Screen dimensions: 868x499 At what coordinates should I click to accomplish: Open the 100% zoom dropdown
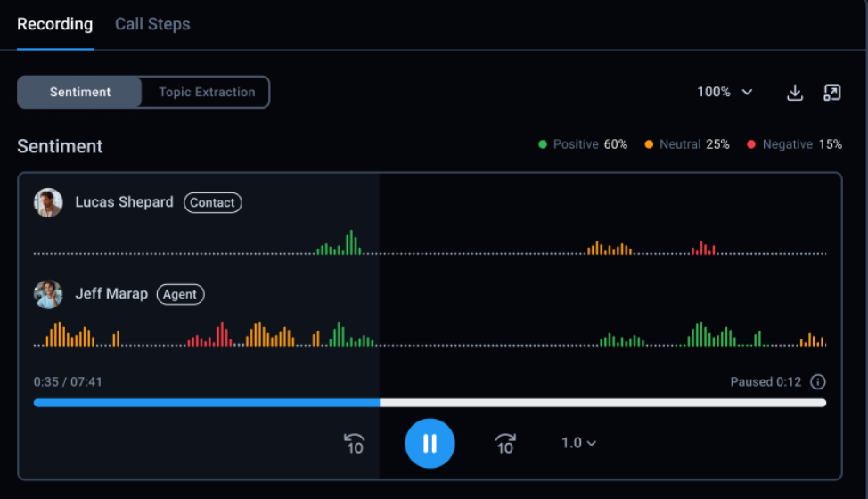(x=725, y=92)
